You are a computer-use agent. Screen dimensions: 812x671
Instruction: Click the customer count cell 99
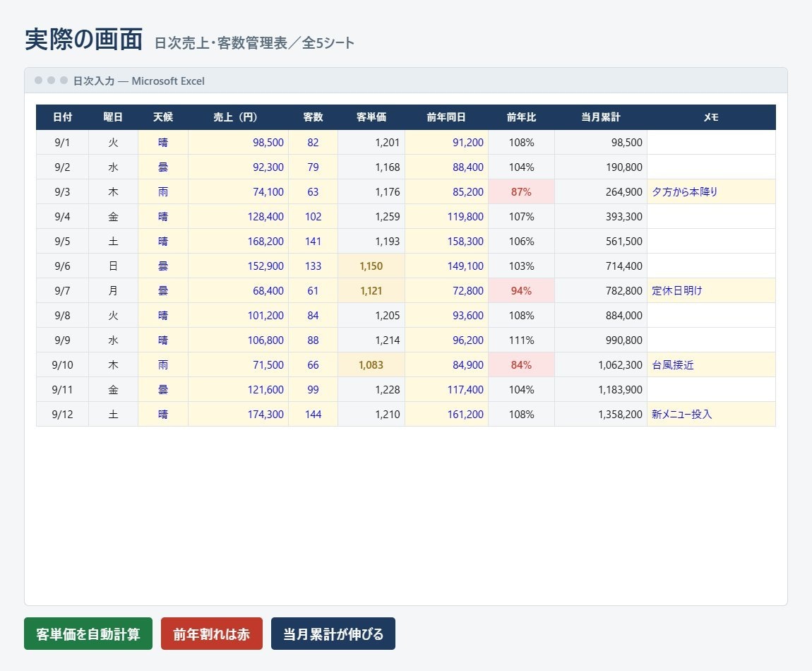[313, 390]
